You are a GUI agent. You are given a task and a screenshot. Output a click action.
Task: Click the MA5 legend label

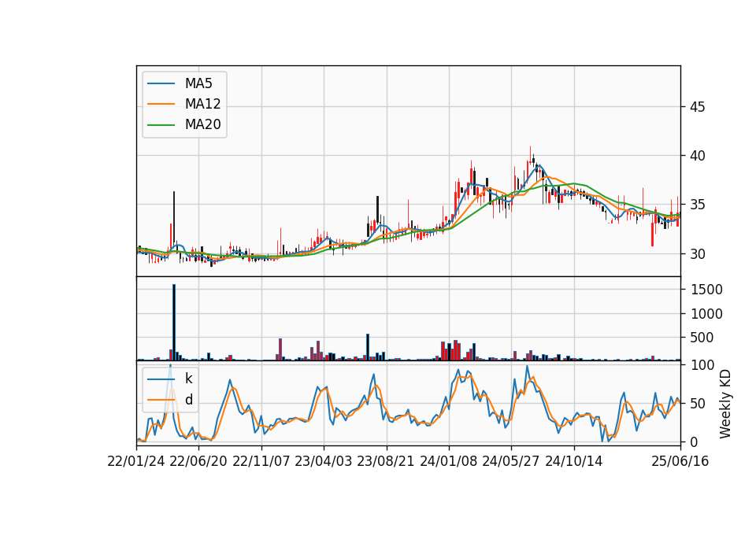tap(198, 83)
